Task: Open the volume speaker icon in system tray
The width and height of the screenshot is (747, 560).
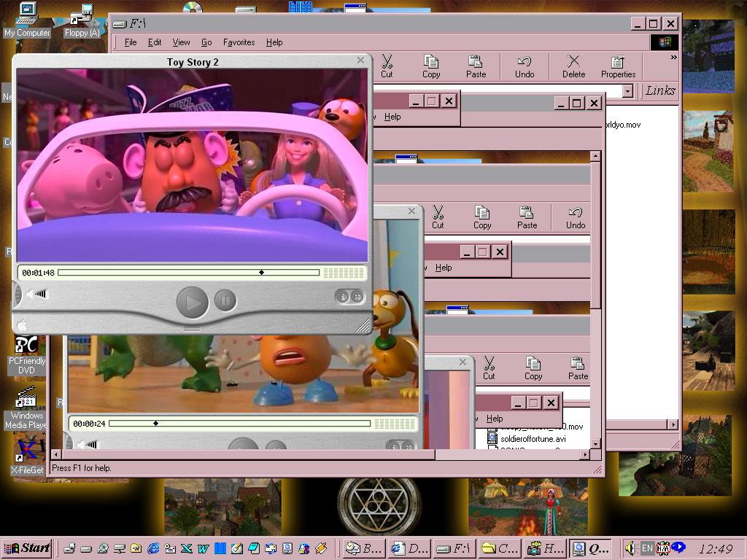Action: (631, 548)
